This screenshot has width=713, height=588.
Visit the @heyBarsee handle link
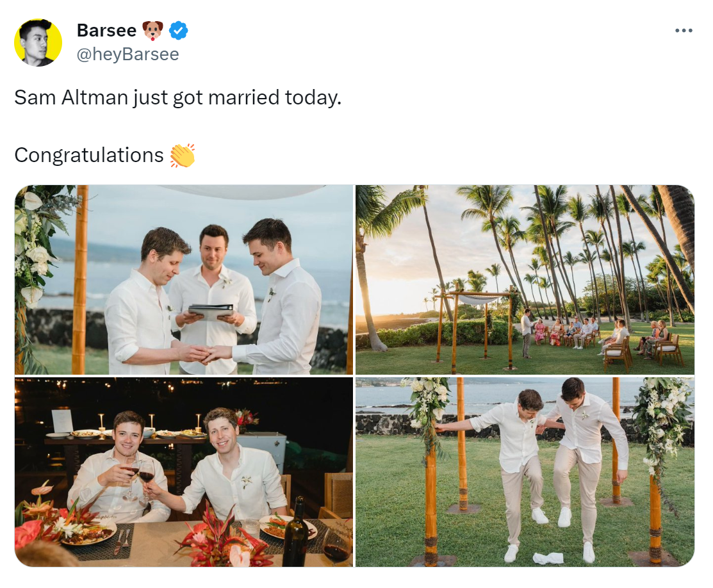[x=127, y=54]
